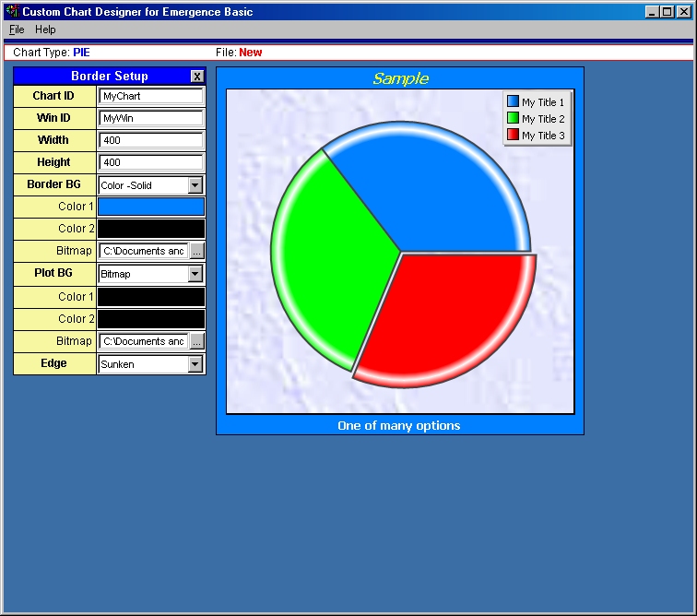Click the green My Title 2 legend icon

(513, 118)
